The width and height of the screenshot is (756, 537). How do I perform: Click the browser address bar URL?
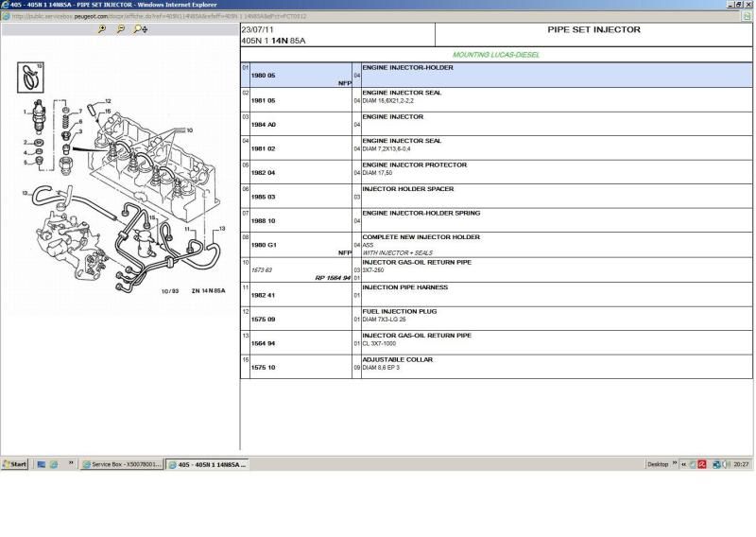(159, 16)
